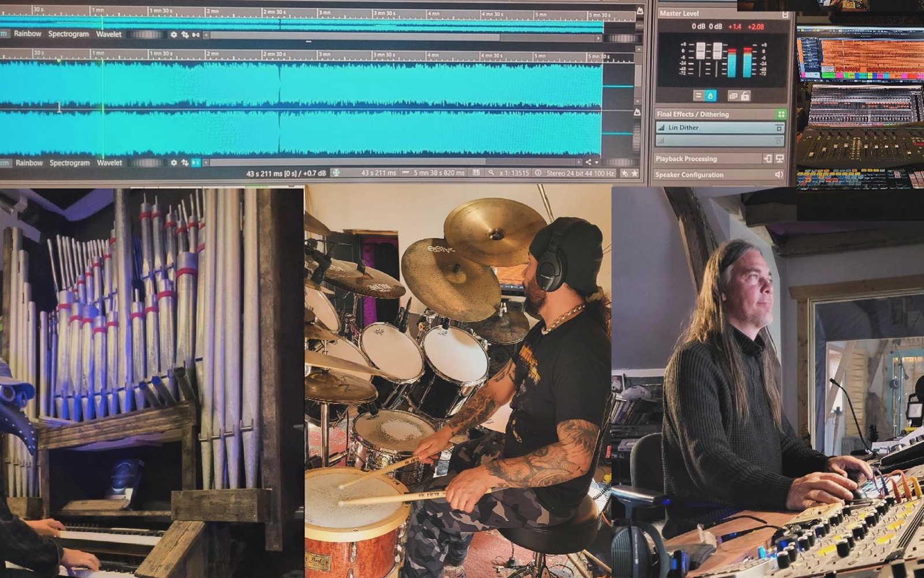Collapse the Master Level panel
The height and width of the screenshot is (578, 924).
pyautogui.click(x=785, y=13)
